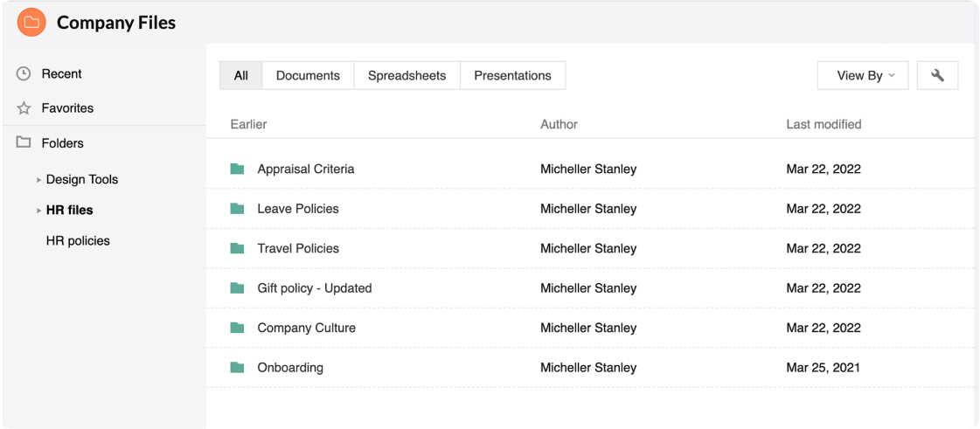This screenshot has width=980, height=429.
Task: Click the Appraisal Criteria folder icon
Action: 237,169
